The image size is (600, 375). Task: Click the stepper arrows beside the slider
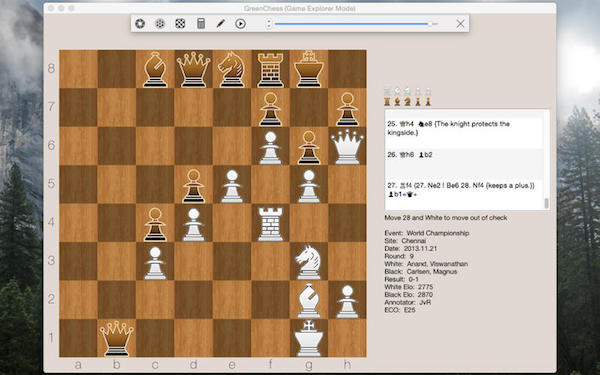click(269, 24)
